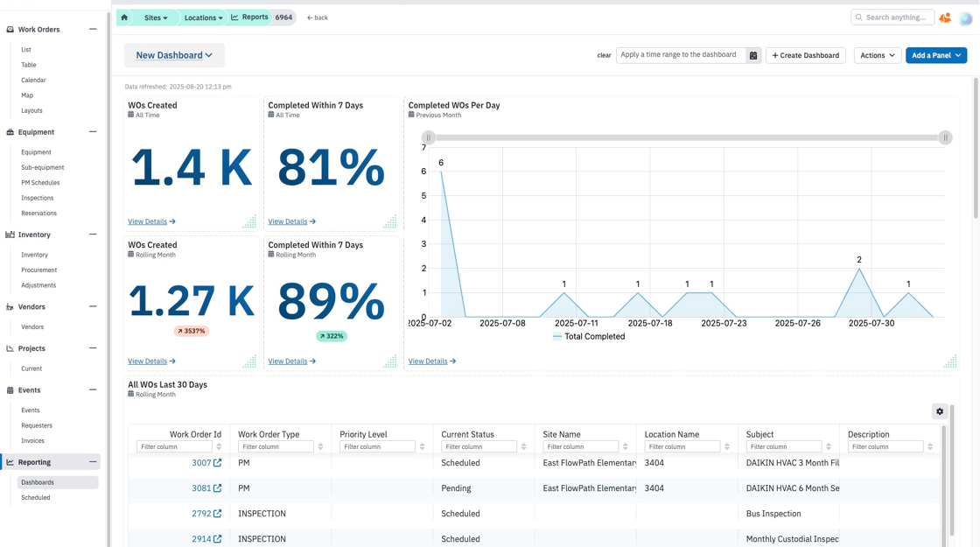This screenshot has width=980, height=547.
Task: Open the calendar icon beside the time range field
Action: tap(753, 56)
